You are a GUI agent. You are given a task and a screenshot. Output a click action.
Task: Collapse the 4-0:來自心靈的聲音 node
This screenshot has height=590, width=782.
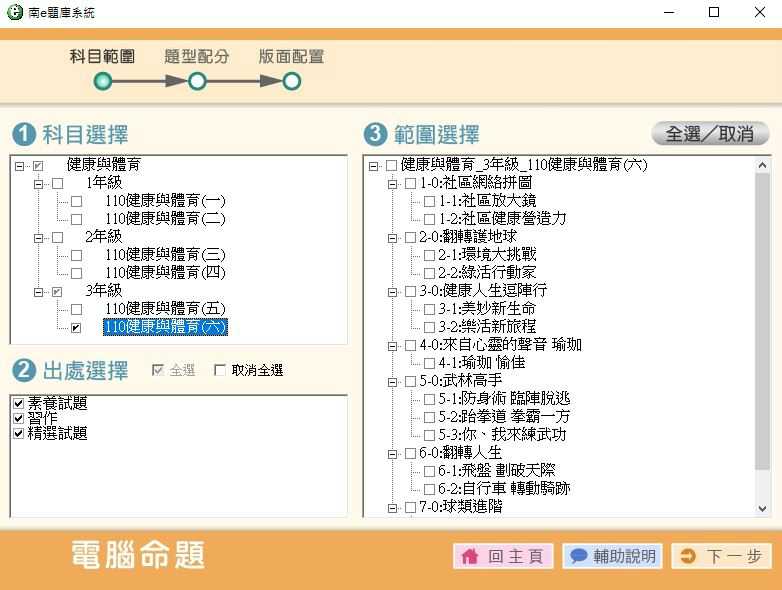pos(392,346)
